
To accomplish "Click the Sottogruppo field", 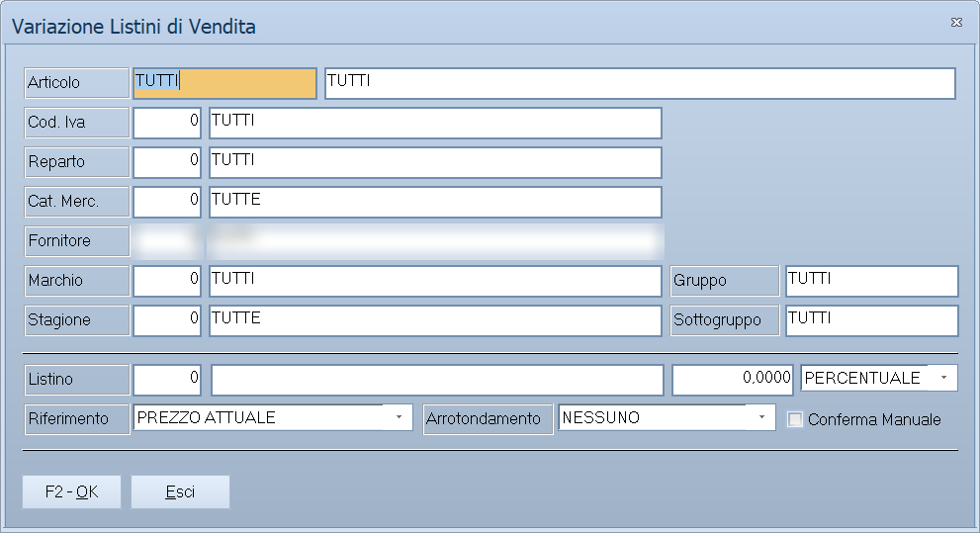I will (x=871, y=320).
